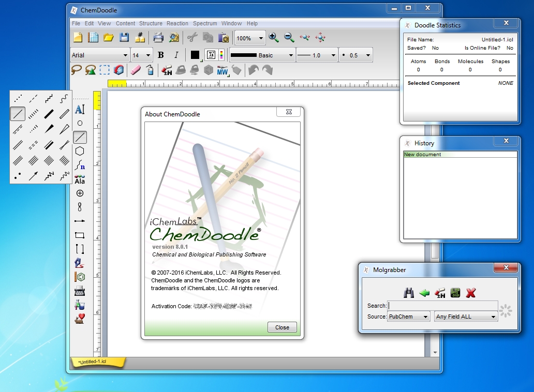This screenshot has height=392, width=534.
Task: Open the MW molecular weight tool
Action: 222,70
